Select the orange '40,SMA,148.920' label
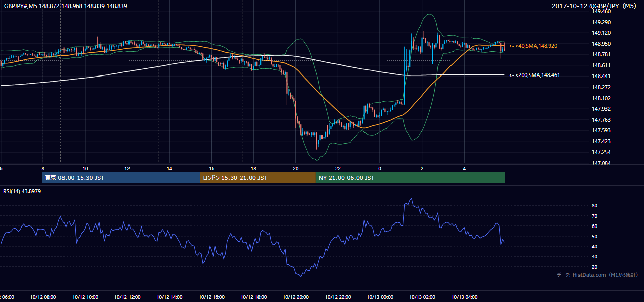 pos(533,46)
